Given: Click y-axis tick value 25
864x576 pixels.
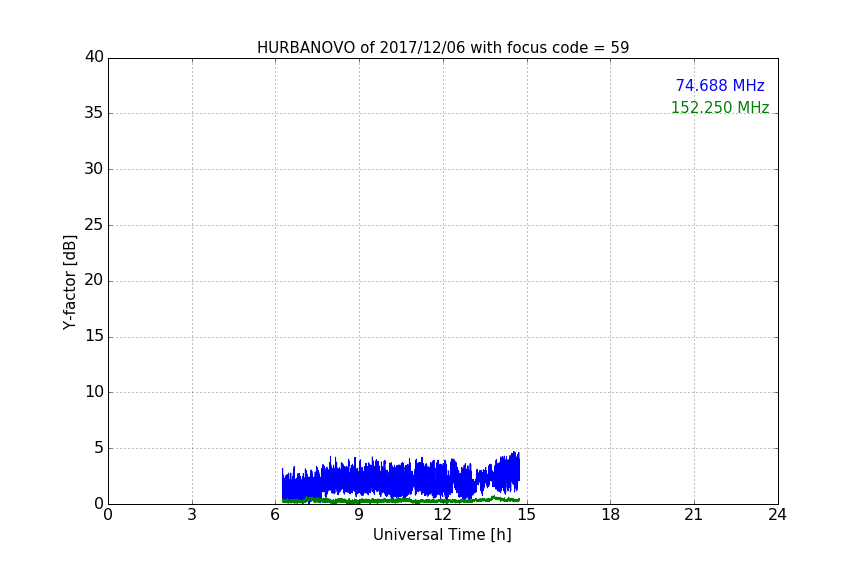Looking at the screenshot, I should click(x=94, y=224).
